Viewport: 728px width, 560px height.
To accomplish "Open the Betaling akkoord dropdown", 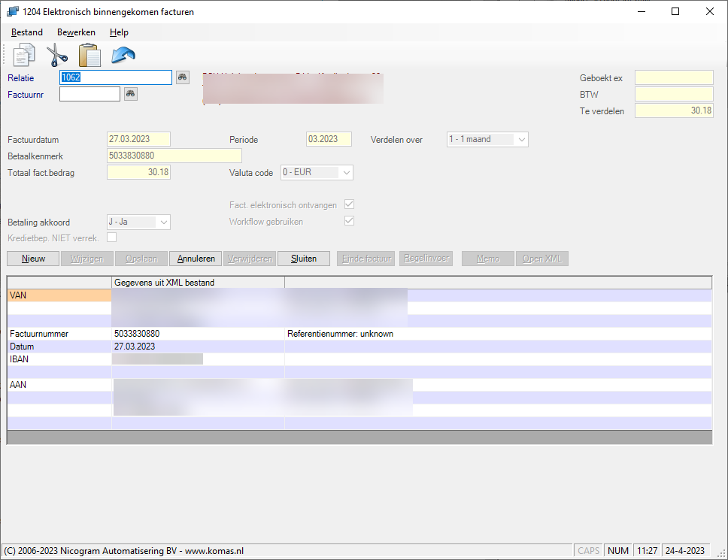I will (138, 222).
